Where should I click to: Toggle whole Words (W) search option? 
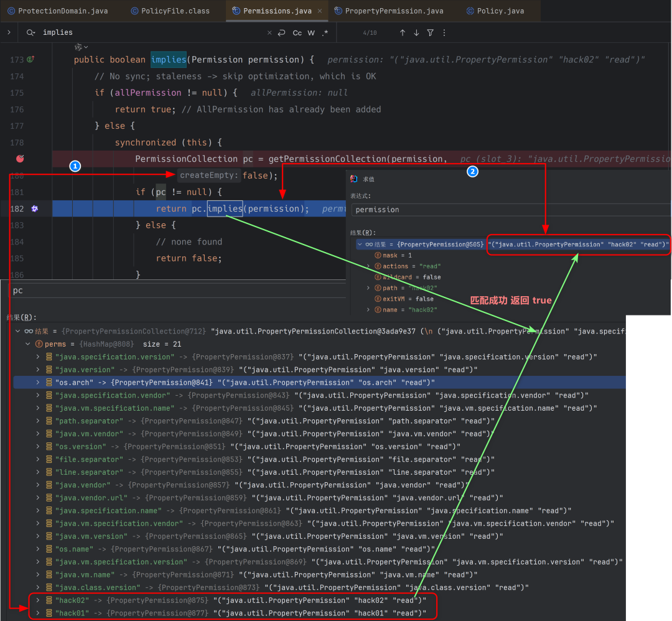click(311, 33)
